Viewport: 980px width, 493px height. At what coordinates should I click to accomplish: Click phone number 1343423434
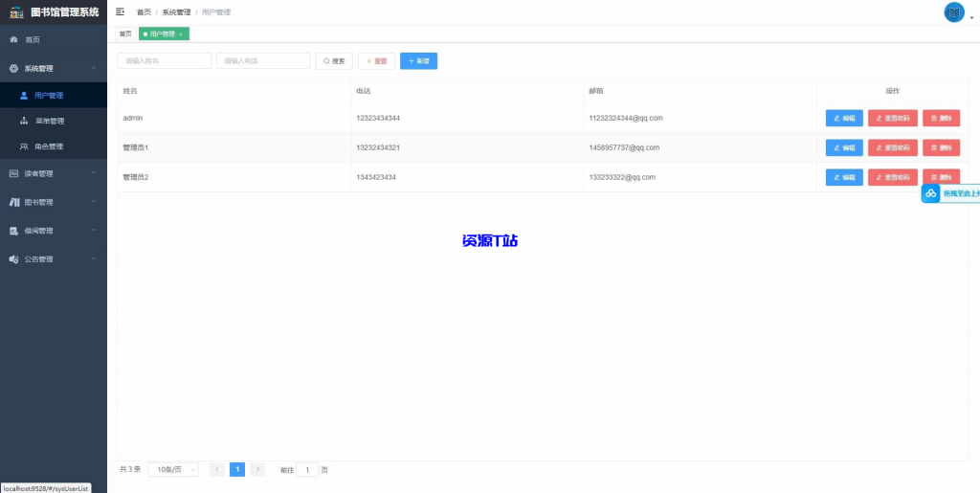pos(376,177)
